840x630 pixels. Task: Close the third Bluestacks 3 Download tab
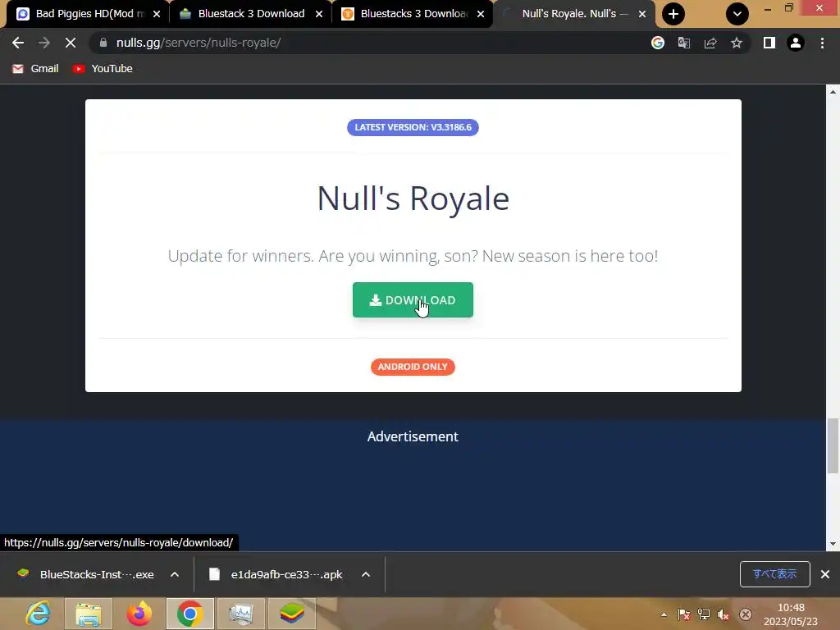tap(481, 14)
